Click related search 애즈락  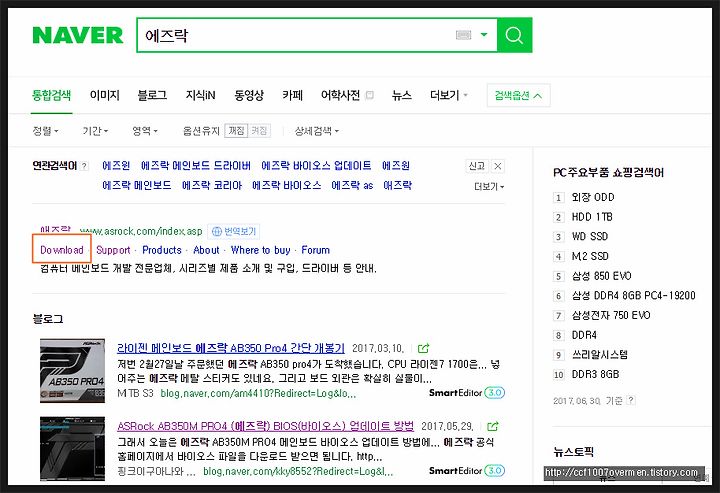(x=398, y=185)
